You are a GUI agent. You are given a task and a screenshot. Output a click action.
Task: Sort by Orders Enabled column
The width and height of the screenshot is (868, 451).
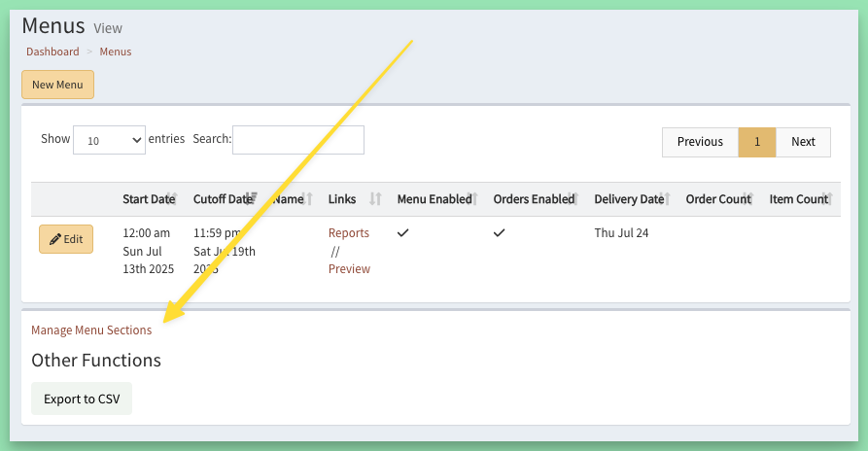pos(536,199)
